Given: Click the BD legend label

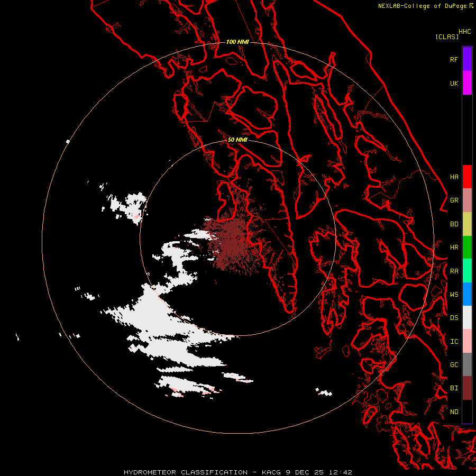Looking at the screenshot, I should click(454, 224).
